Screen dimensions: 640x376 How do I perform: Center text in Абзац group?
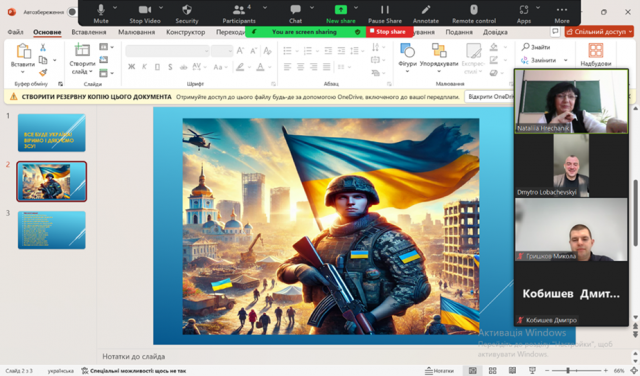tap(300, 67)
